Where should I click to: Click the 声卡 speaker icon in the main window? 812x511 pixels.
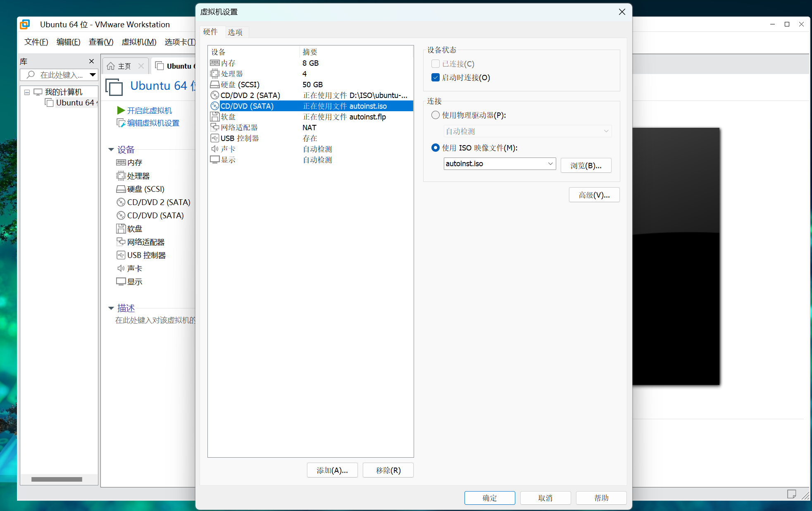[x=121, y=268]
